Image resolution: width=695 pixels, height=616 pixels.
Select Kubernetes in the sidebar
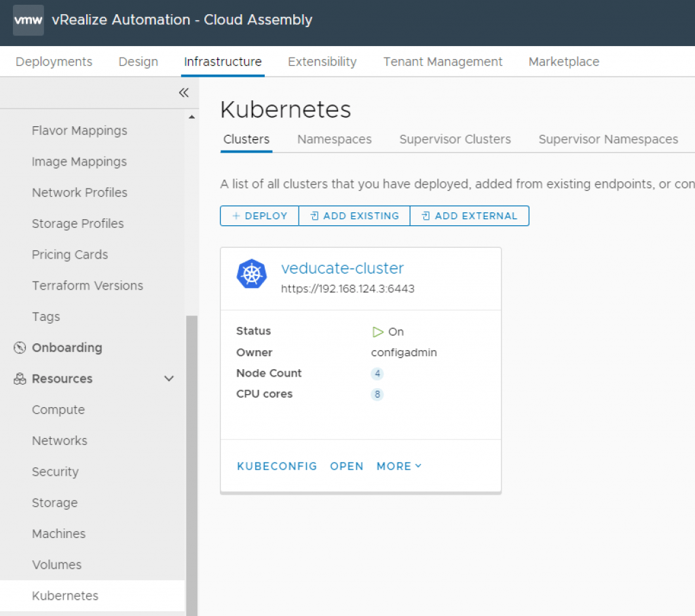(x=64, y=596)
